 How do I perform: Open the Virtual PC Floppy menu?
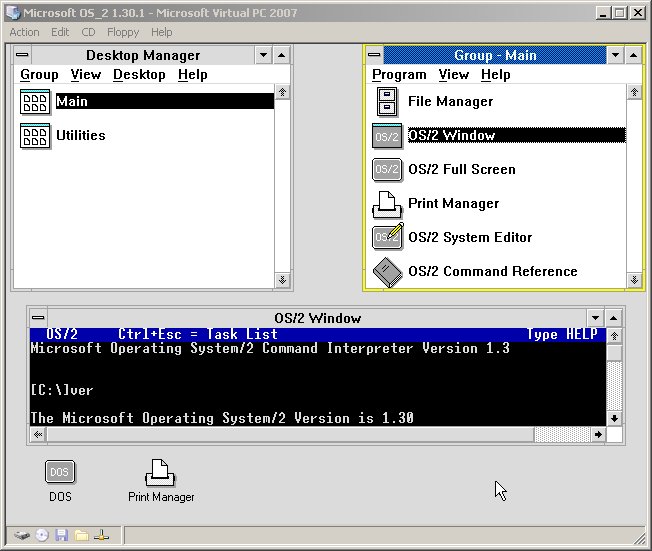(123, 32)
